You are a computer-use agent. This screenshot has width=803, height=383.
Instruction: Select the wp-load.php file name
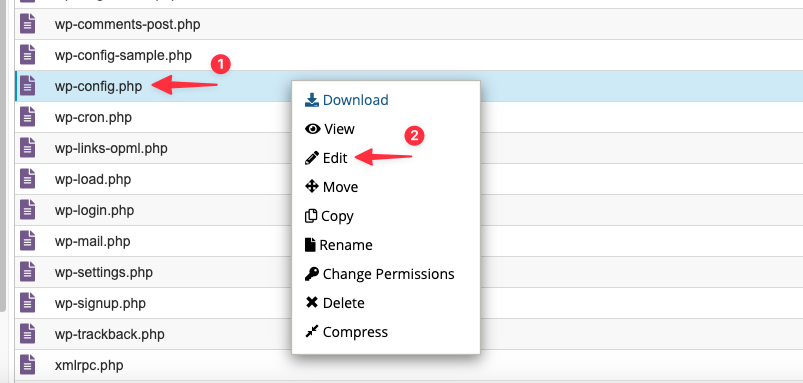click(x=93, y=179)
